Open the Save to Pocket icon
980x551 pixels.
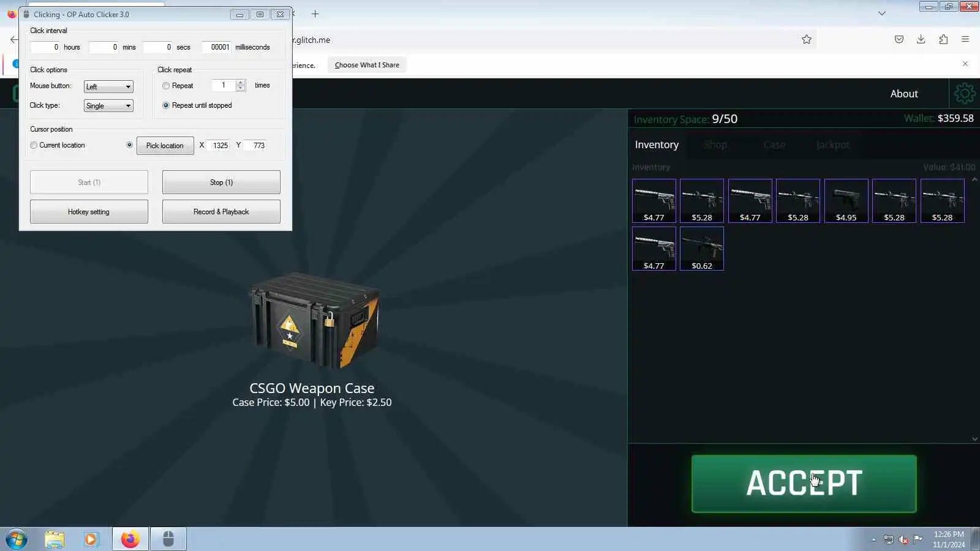coord(899,40)
